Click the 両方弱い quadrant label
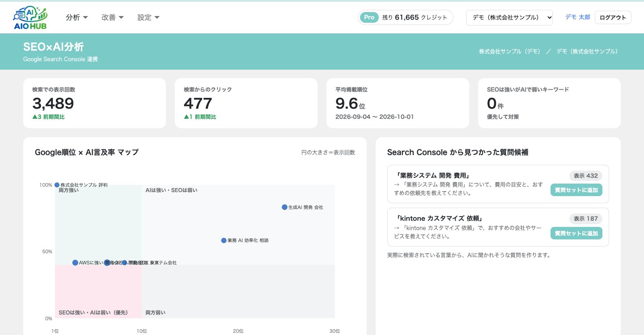This screenshot has height=335, width=644. click(155, 313)
